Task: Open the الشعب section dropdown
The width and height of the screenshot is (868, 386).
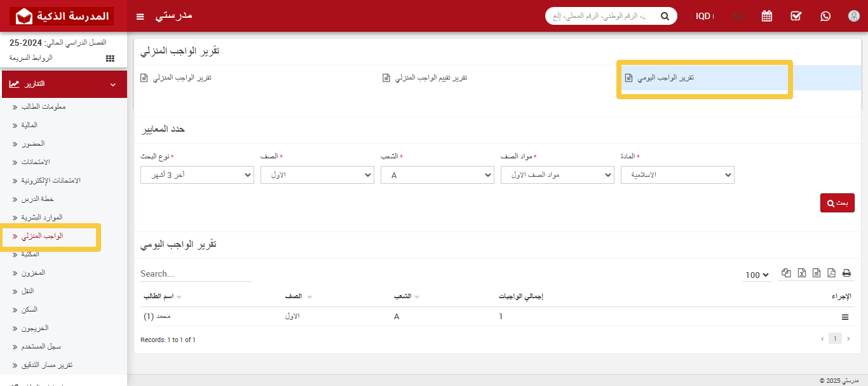Action: [x=437, y=174]
